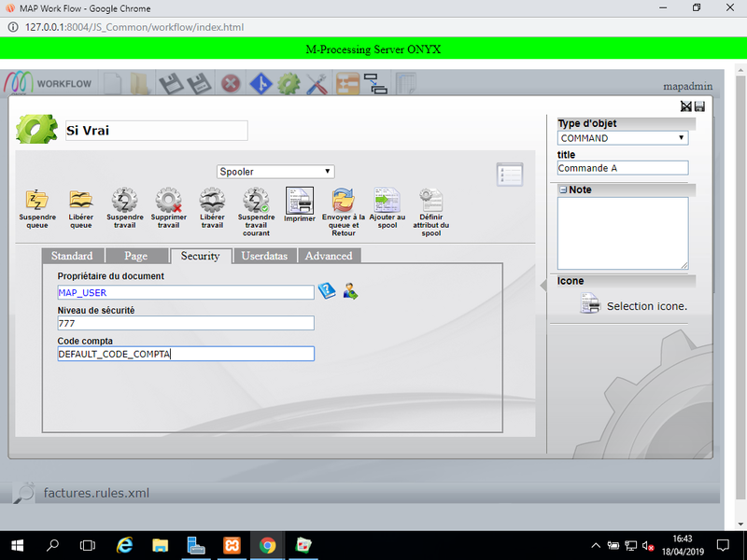
Task: Click Envoyer à la queue et Retour
Action: (x=343, y=200)
